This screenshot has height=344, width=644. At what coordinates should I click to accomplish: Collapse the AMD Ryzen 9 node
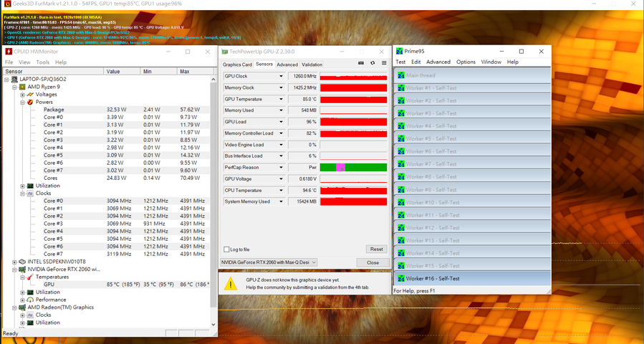tap(14, 87)
